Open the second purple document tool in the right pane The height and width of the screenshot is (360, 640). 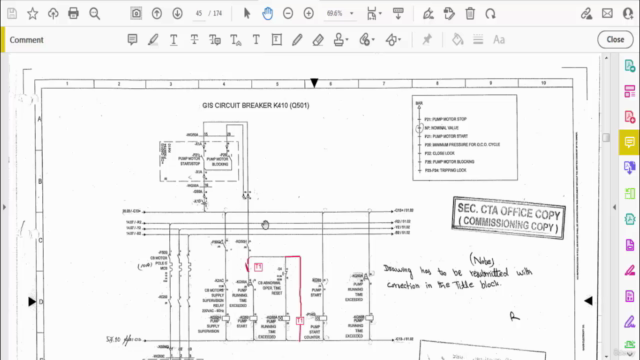coord(630,296)
